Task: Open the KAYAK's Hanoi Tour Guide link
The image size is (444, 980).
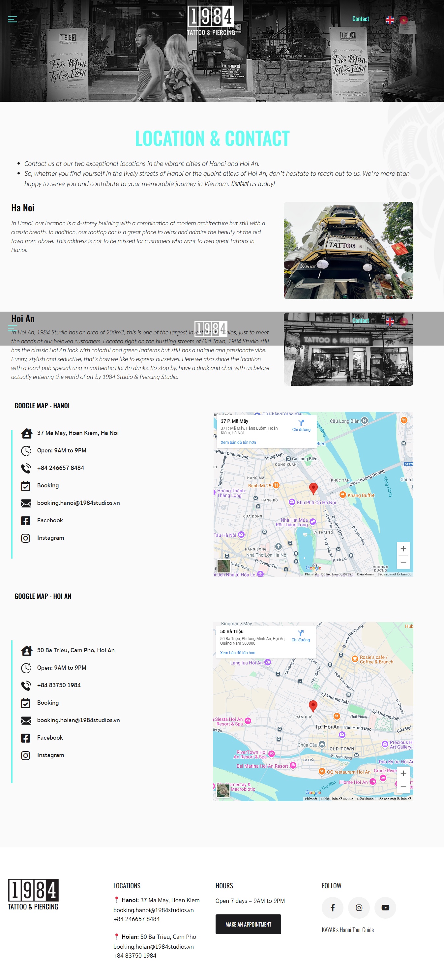Action: tap(347, 930)
